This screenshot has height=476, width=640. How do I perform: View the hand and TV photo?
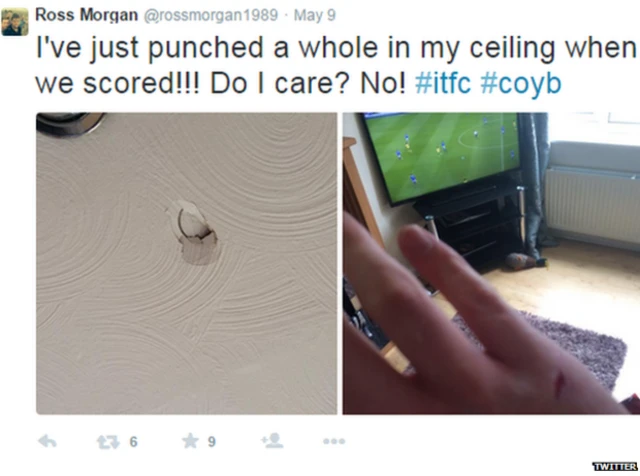(x=491, y=263)
